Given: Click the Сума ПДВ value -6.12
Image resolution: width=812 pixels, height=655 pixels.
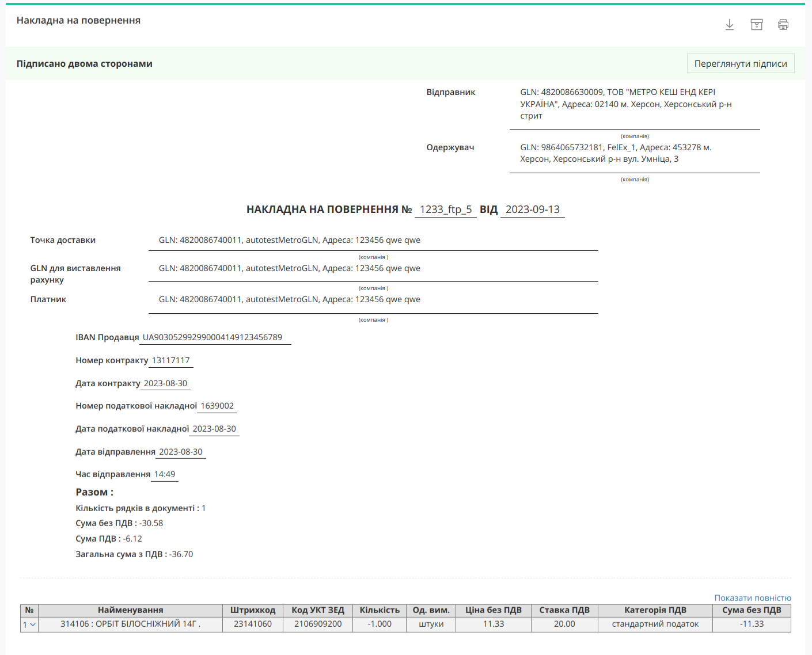Looking at the screenshot, I should point(132,539).
